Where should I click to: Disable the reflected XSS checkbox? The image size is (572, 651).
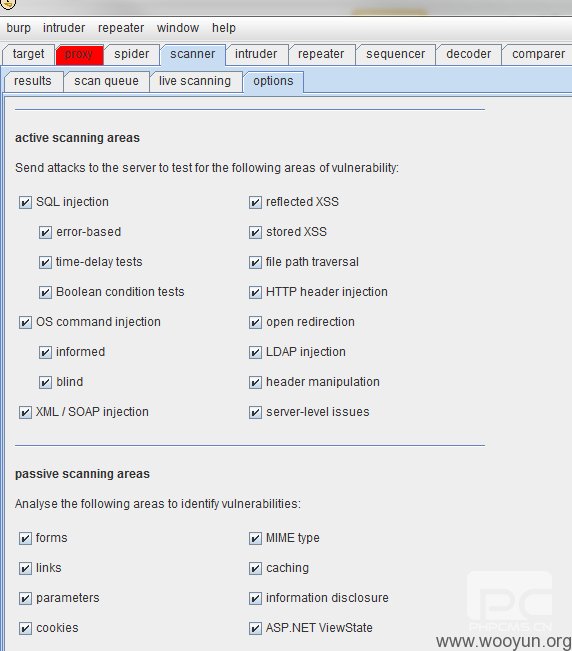click(x=255, y=202)
